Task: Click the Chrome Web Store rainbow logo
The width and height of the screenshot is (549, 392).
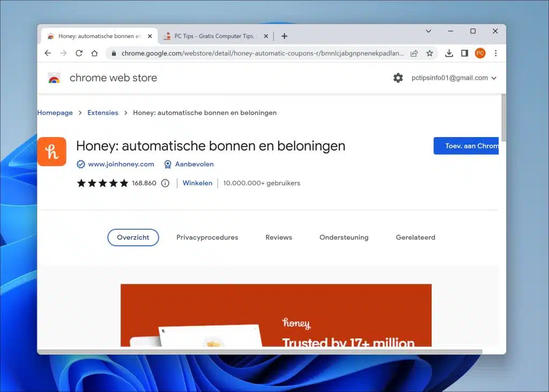Action: pyautogui.click(x=54, y=78)
